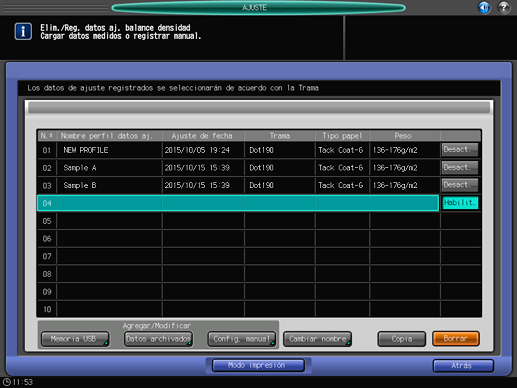Select the Sample B profile name
The width and height of the screenshot is (517, 388).
[x=80, y=186]
